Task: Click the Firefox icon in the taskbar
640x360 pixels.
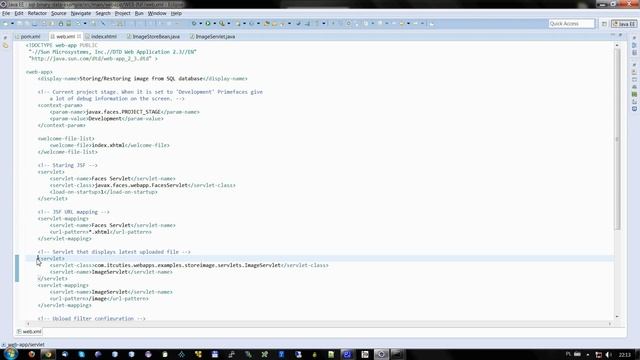Action: pyautogui.click(x=31, y=354)
